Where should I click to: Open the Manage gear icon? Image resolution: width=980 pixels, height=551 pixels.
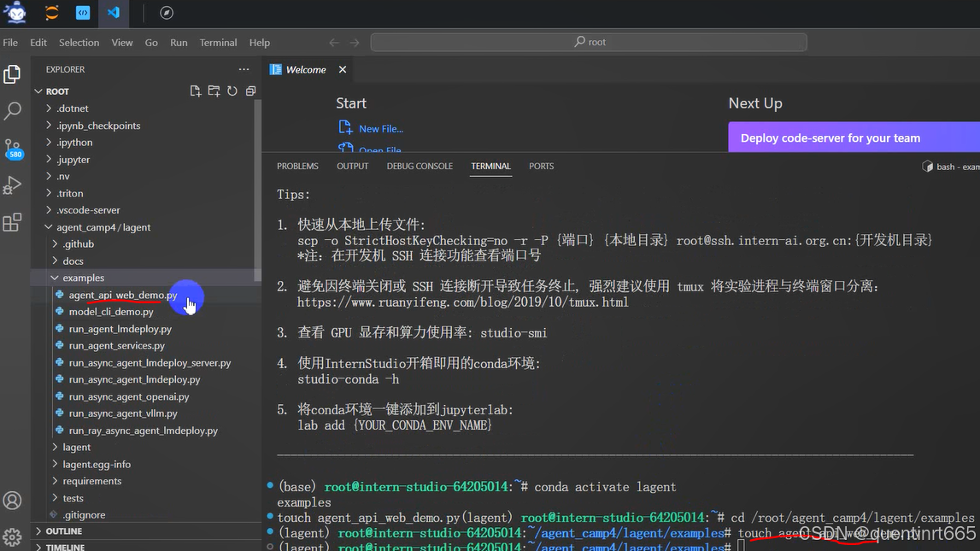tap(13, 536)
